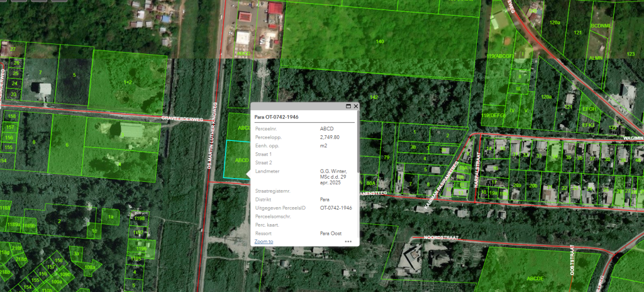Select parcel 5 on the map
This screenshot has height=292, width=644.
tap(74, 75)
